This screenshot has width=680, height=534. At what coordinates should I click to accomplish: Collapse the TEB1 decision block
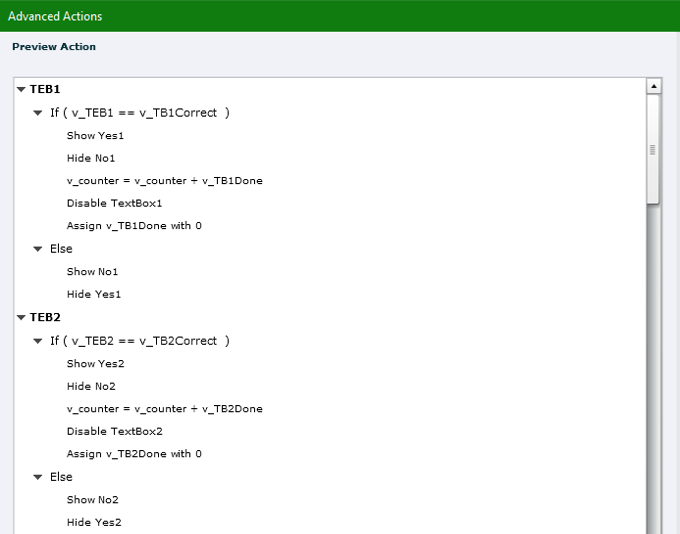(21, 89)
